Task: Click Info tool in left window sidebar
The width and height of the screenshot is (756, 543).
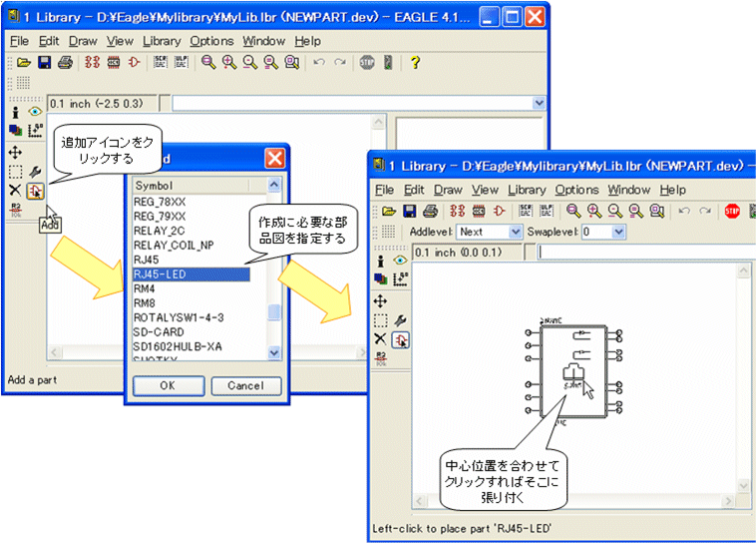Action: click(15, 113)
